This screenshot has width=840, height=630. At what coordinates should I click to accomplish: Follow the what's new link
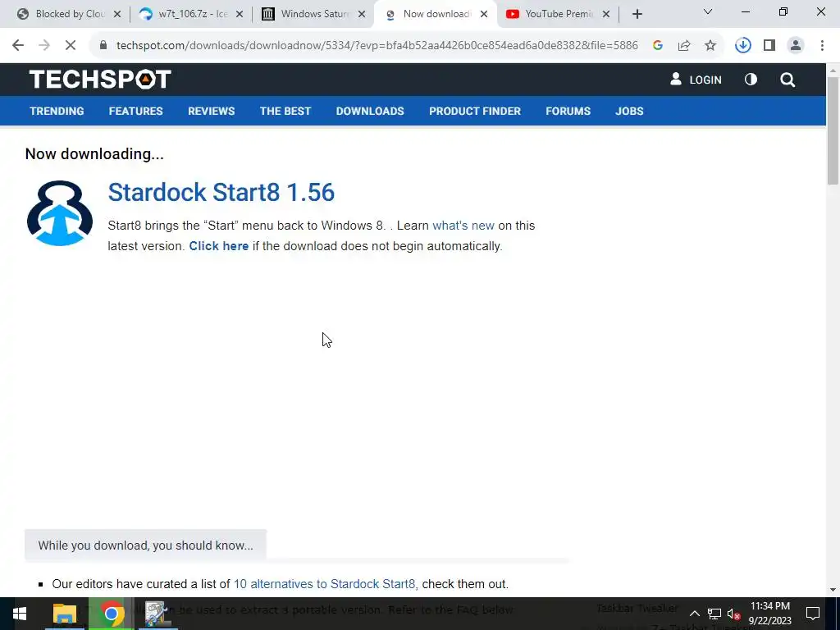point(463,226)
